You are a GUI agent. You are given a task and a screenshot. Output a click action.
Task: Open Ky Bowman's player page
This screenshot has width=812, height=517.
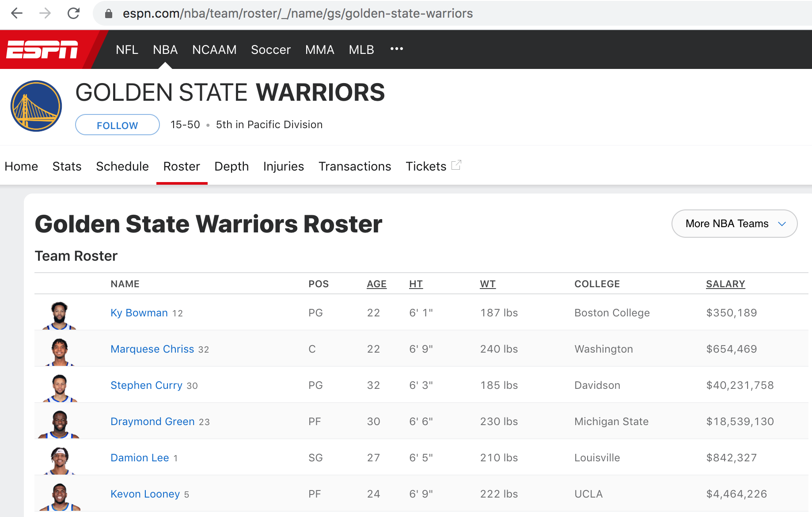tap(139, 313)
